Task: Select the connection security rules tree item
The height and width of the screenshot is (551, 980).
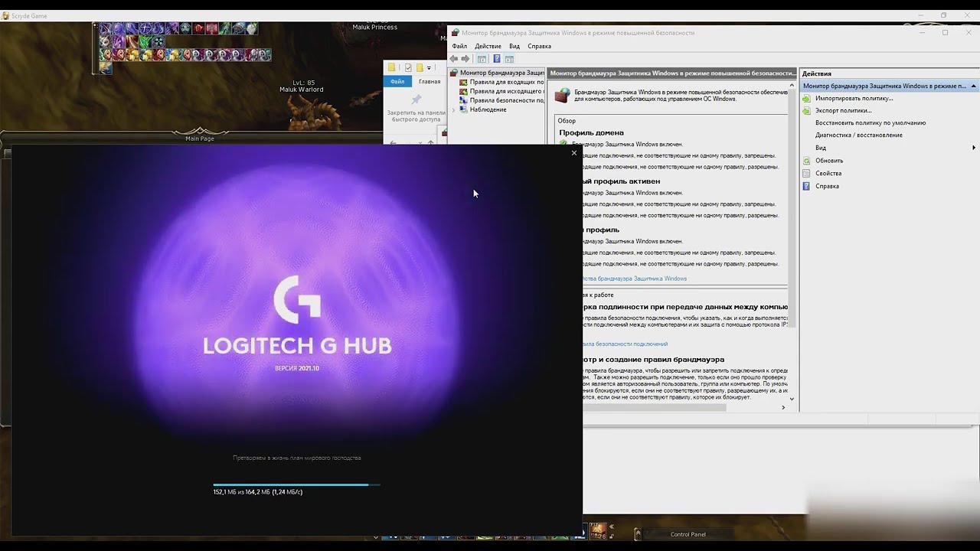Action: tap(501, 100)
